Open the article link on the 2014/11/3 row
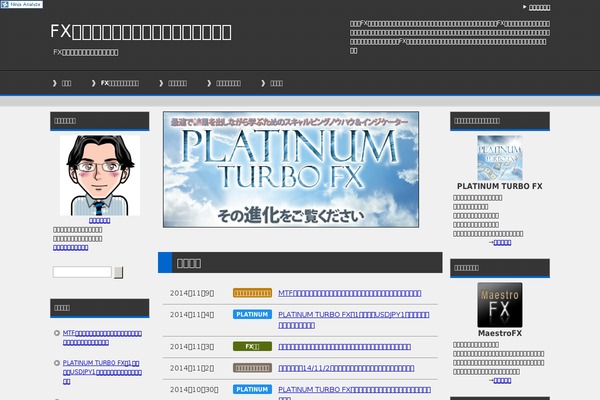The width and height of the screenshot is (600, 400). point(344,347)
